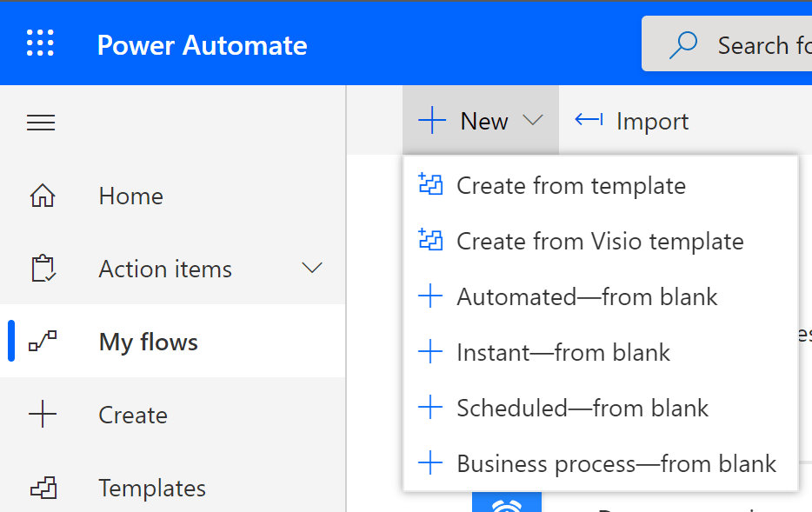Collapse the New dropdown chevron
Viewport: 812px width, 512px height.
coord(533,121)
